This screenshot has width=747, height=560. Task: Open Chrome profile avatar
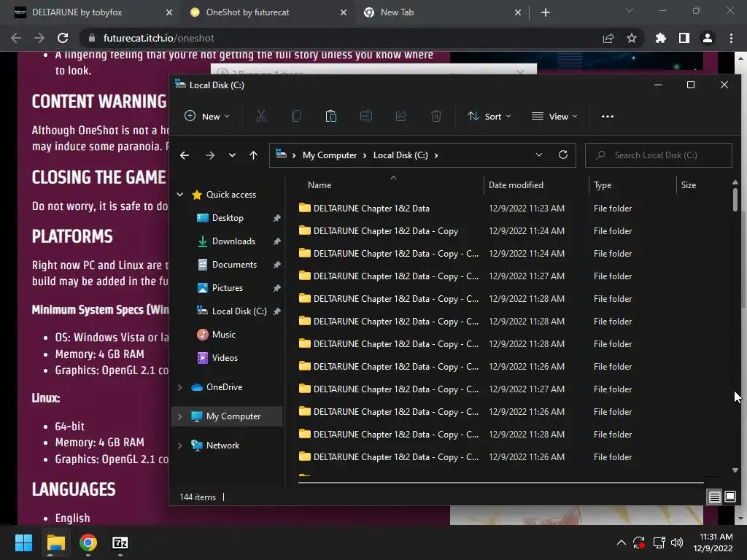708,38
